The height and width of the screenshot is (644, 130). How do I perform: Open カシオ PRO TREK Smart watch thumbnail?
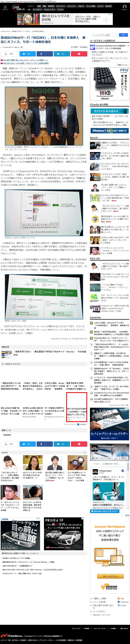[77, 462]
